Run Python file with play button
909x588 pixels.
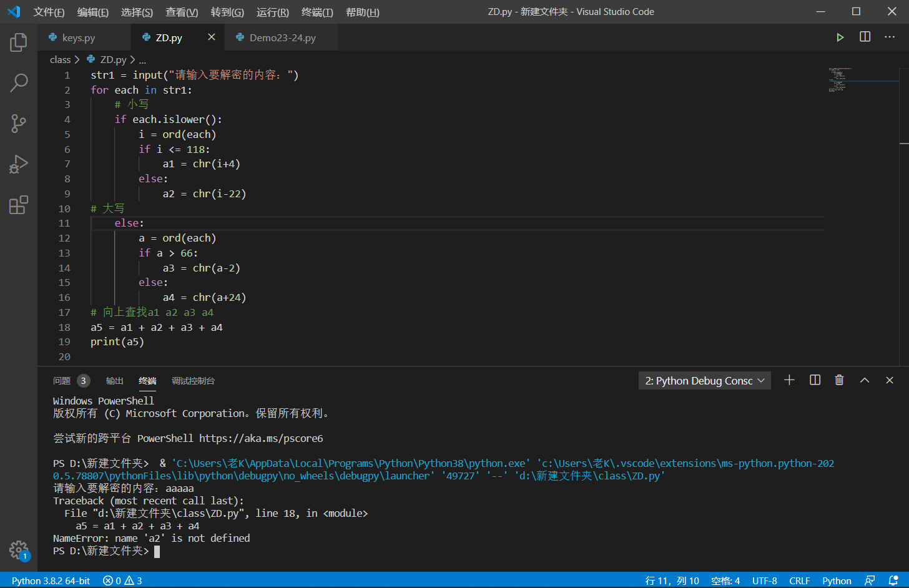click(x=840, y=37)
